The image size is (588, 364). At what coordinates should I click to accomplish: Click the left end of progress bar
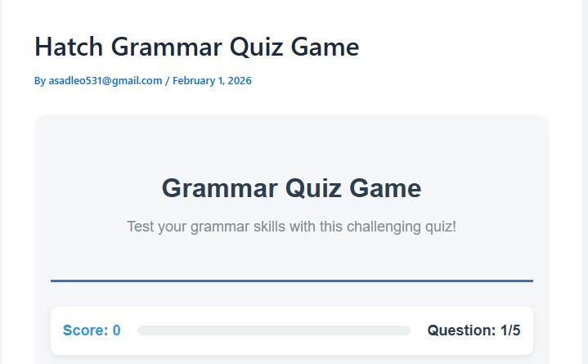coord(142,330)
